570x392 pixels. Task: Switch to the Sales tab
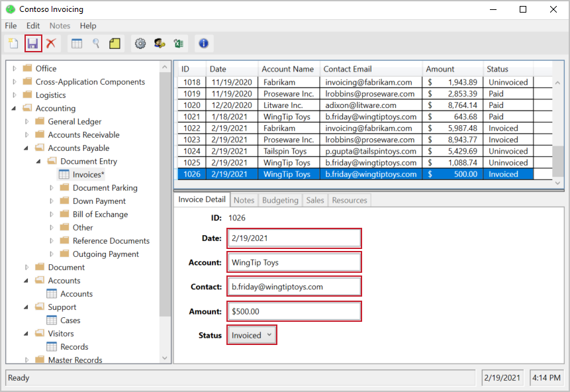point(315,201)
